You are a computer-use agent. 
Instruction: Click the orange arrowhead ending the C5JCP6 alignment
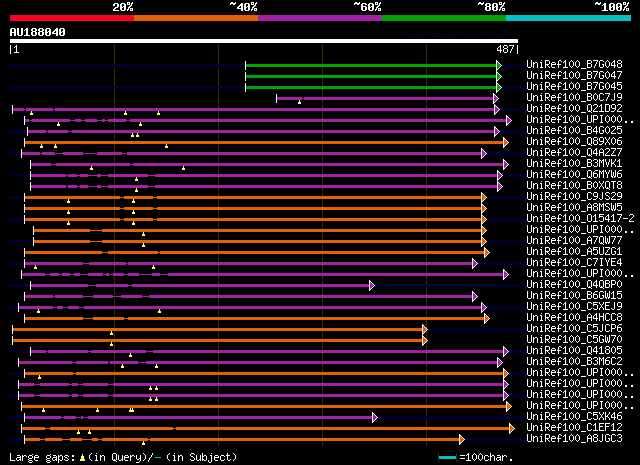(425, 329)
